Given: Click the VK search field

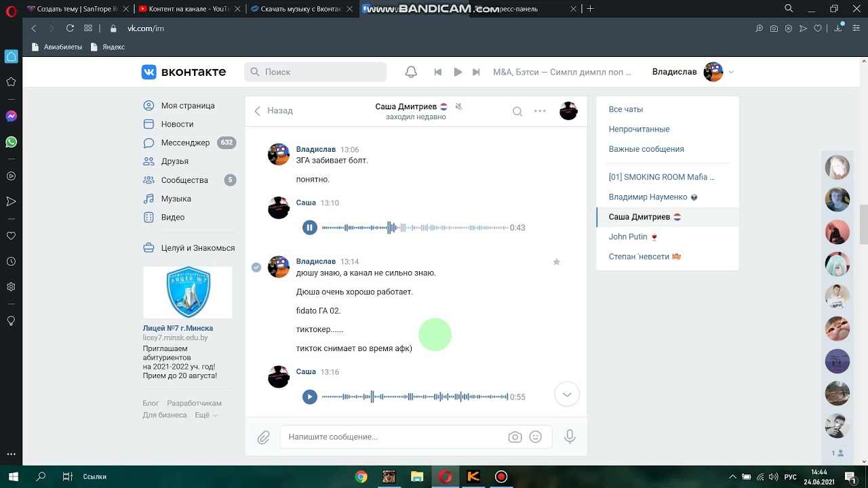Looking at the screenshot, I should tap(315, 72).
